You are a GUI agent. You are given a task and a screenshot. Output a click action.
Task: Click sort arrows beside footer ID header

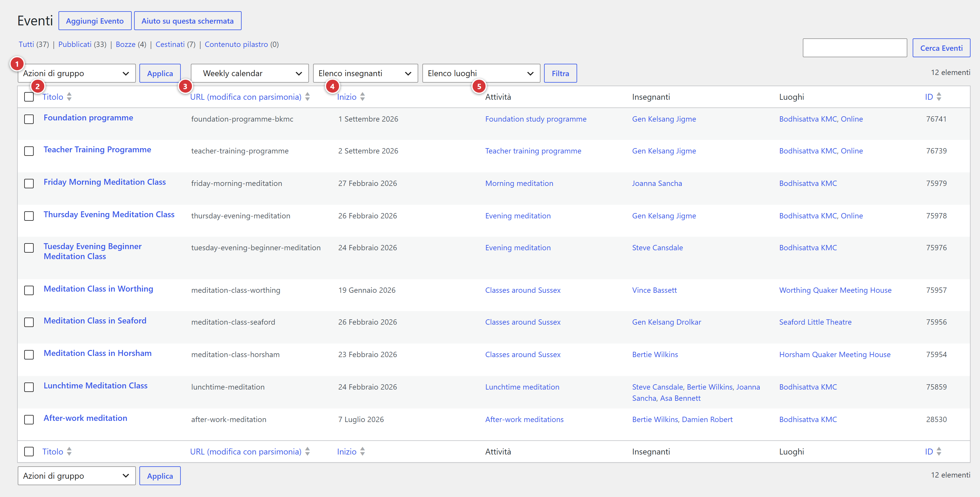pyautogui.click(x=939, y=451)
